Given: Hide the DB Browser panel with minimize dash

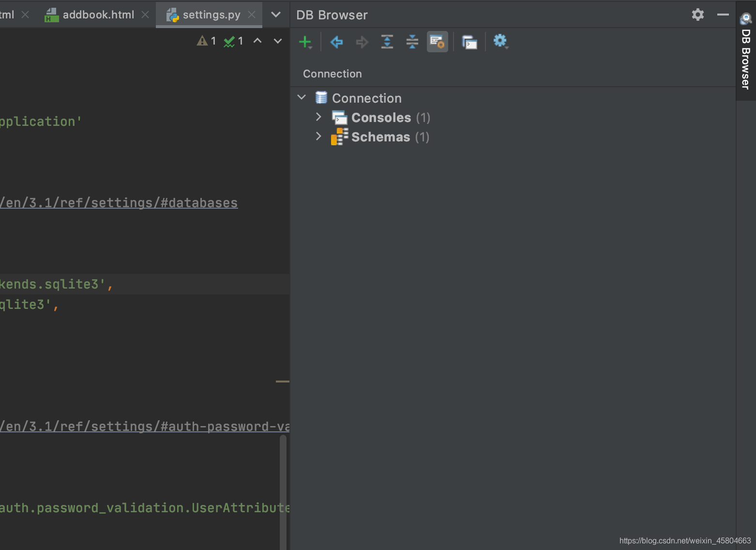Looking at the screenshot, I should coord(723,15).
